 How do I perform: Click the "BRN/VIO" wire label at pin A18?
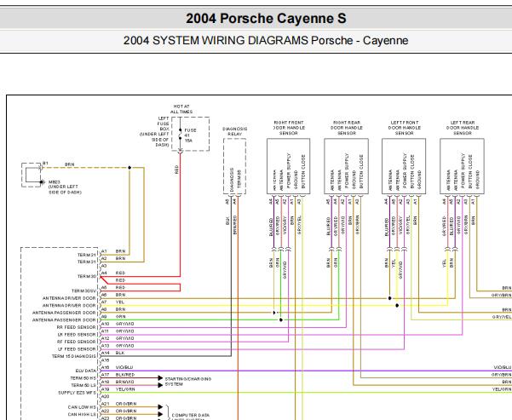pyautogui.click(x=124, y=382)
